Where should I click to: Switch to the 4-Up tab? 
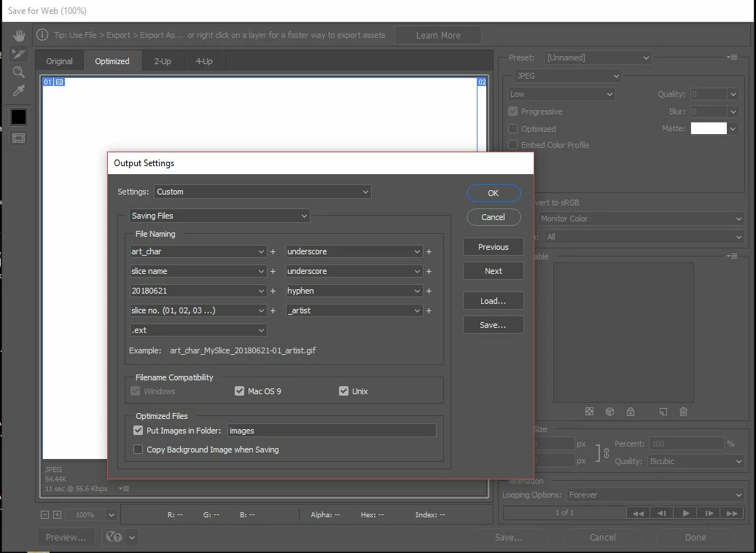[x=204, y=61]
